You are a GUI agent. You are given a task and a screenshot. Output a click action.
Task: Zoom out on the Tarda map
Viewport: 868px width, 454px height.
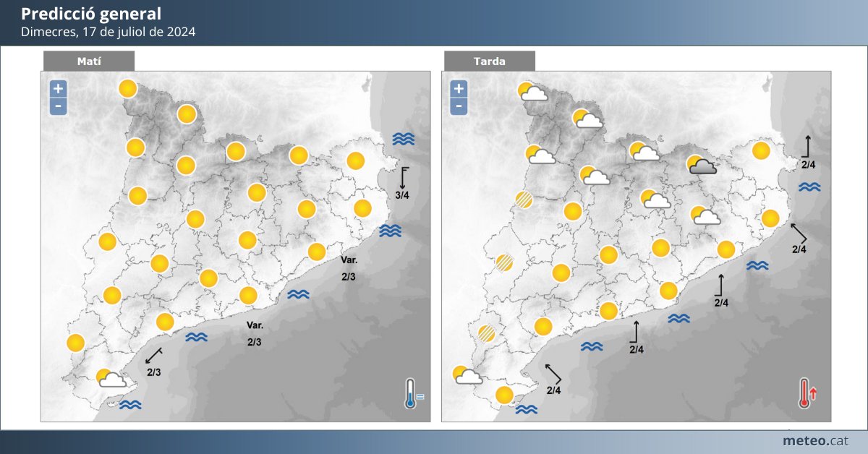tap(459, 107)
